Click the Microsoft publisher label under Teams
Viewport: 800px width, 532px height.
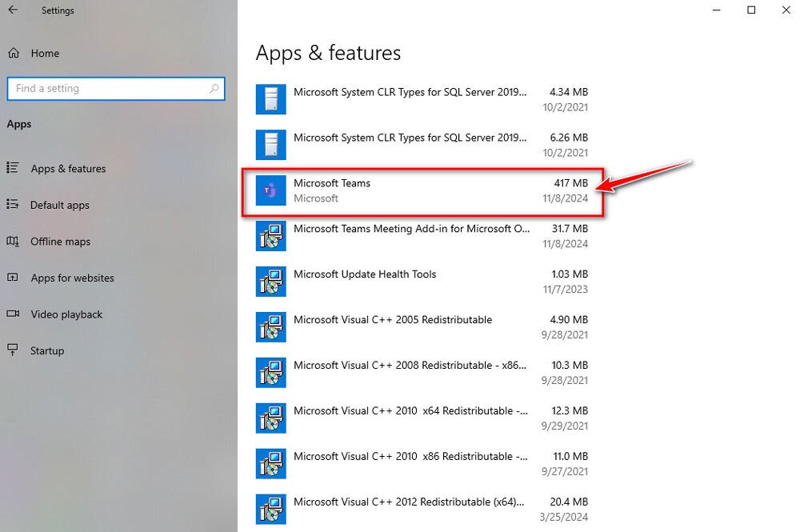point(316,198)
